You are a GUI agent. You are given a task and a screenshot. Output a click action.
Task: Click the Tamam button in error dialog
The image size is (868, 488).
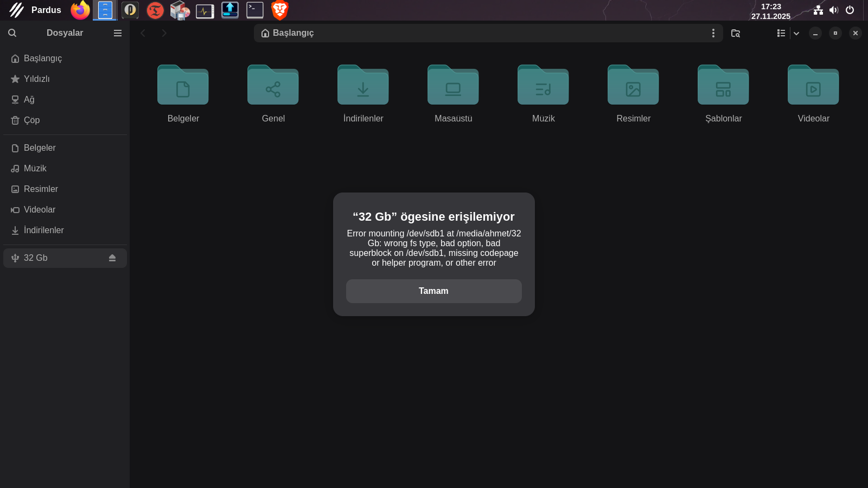click(x=433, y=291)
